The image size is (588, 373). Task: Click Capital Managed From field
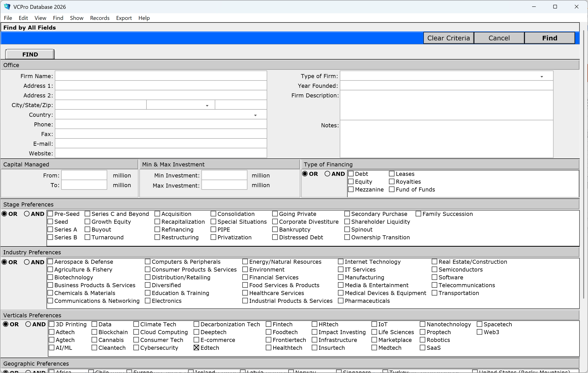(x=84, y=175)
